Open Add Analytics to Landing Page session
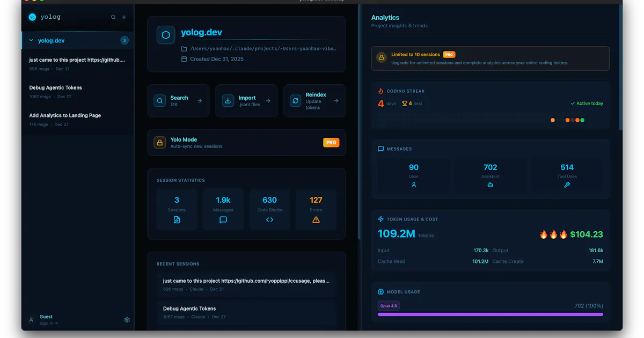This screenshot has height=338, width=644. 78,120
